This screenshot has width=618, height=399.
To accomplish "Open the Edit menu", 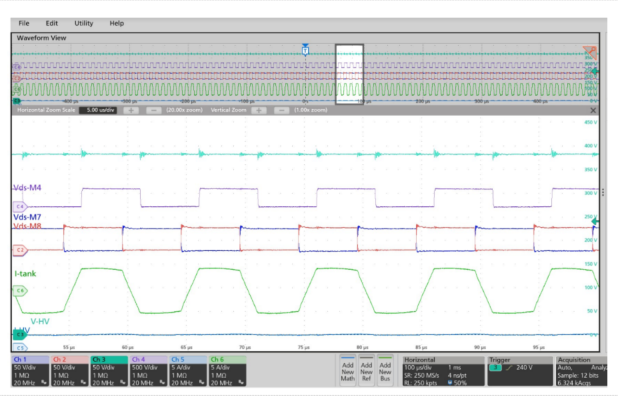I will 52,23.
